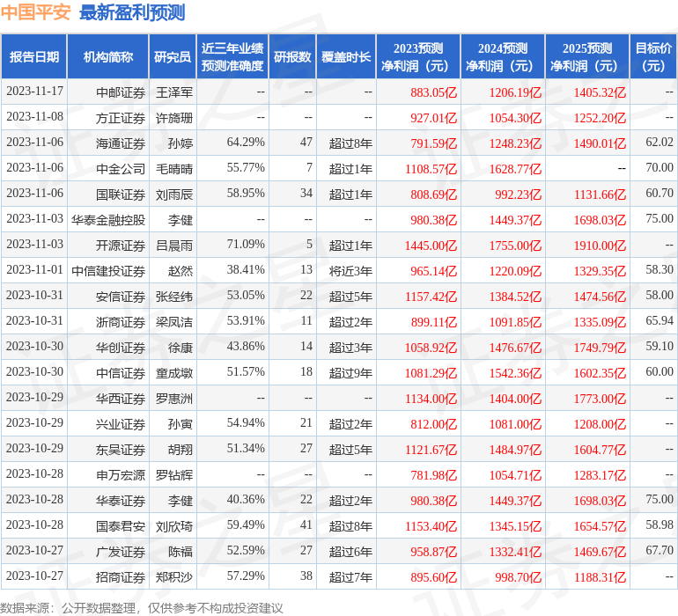This screenshot has width=678, height=616.
Task: Select the 中信建投证券 institution cell
Action: point(108,271)
